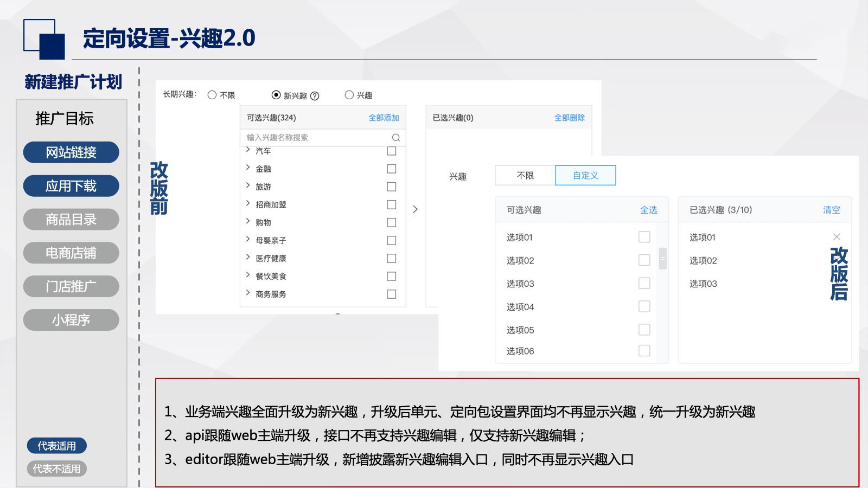Select 网站链接 promotion goal

point(71,152)
